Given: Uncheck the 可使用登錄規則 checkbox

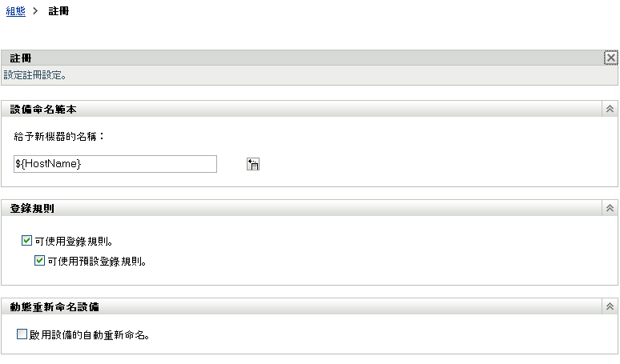Looking at the screenshot, I should [x=27, y=240].
